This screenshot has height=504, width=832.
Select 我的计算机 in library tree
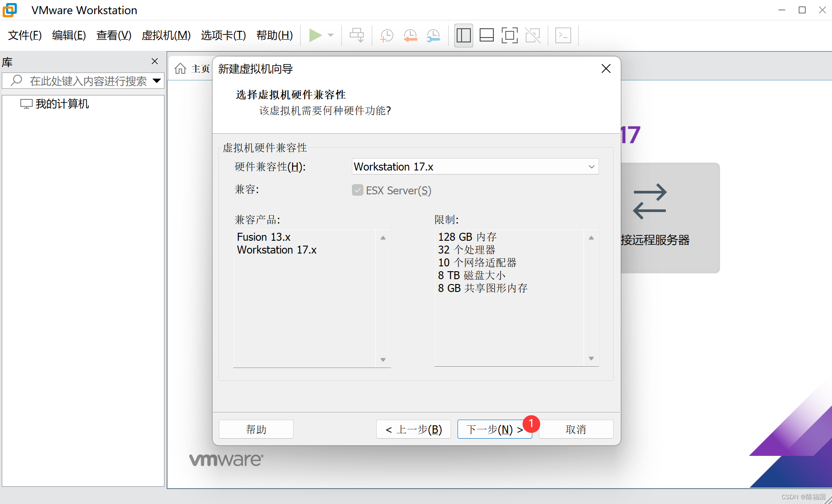tap(55, 104)
